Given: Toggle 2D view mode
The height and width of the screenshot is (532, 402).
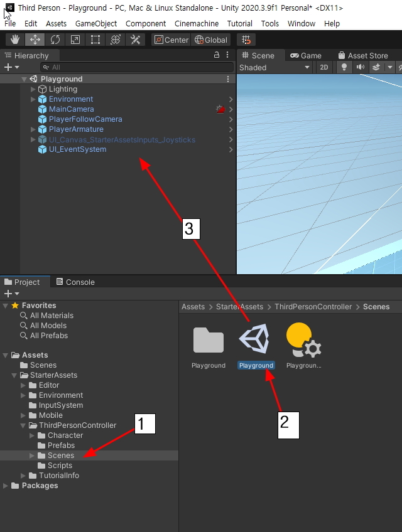Looking at the screenshot, I should click(x=324, y=67).
